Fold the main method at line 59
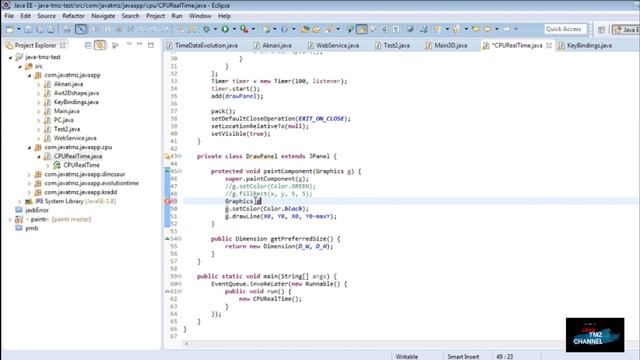The width and height of the screenshot is (640, 360). coord(180,276)
